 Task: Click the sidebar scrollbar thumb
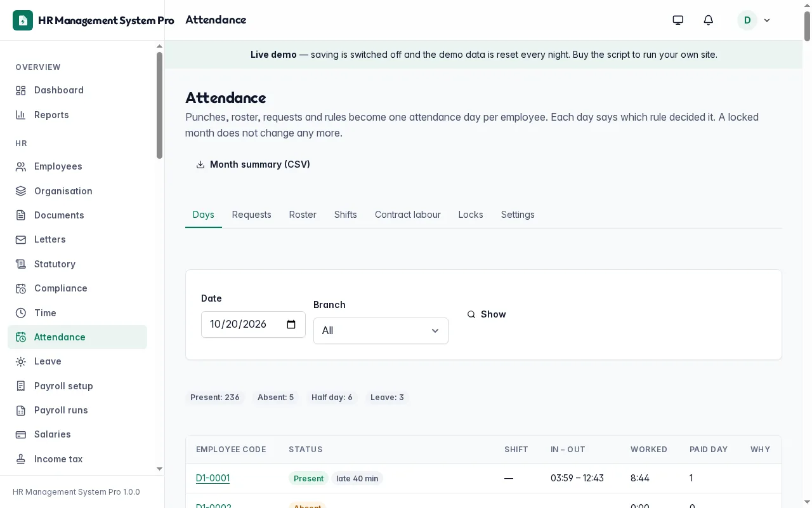[159, 105]
